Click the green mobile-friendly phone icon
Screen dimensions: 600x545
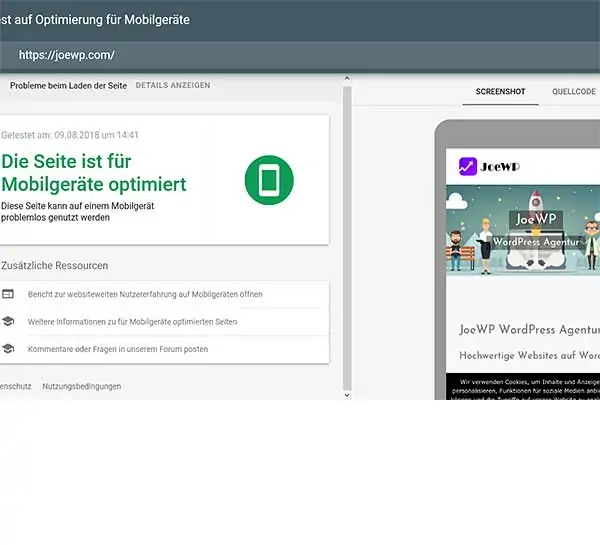point(269,180)
